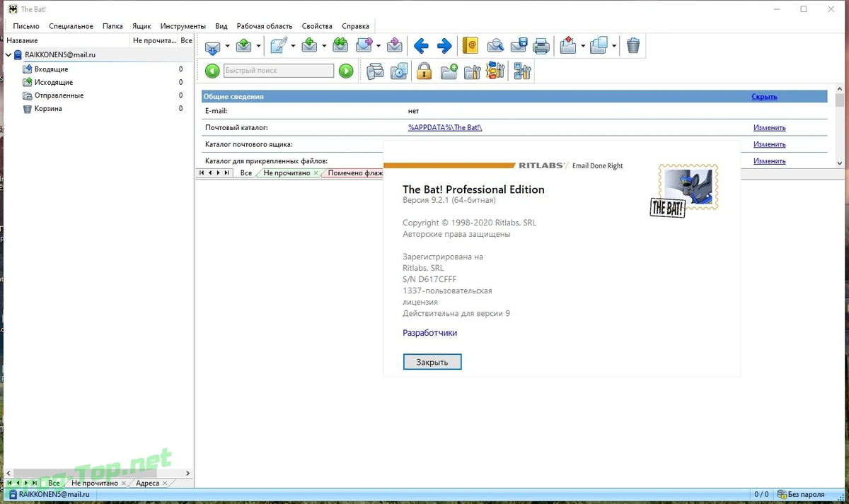The width and height of the screenshot is (849, 504).
Task: Click the move to folder icon
Action: (x=567, y=47)
